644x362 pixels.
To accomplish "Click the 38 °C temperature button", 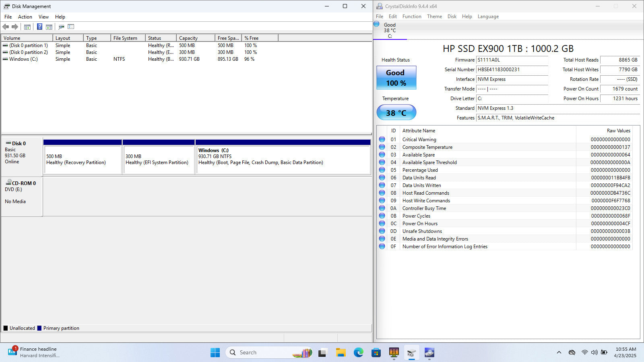I will 396,113.
